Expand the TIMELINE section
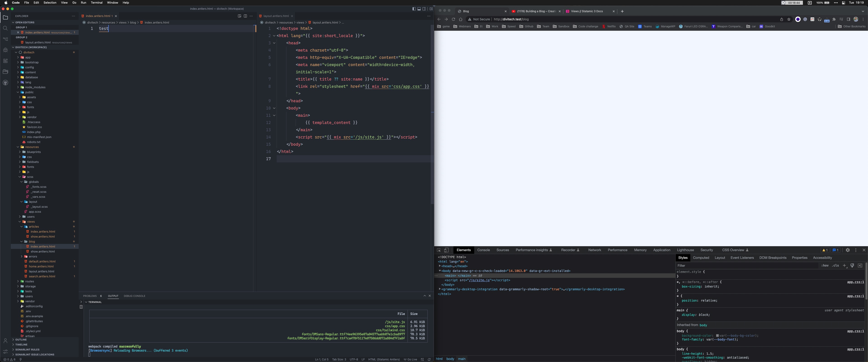868x362 pixels. 21,344
